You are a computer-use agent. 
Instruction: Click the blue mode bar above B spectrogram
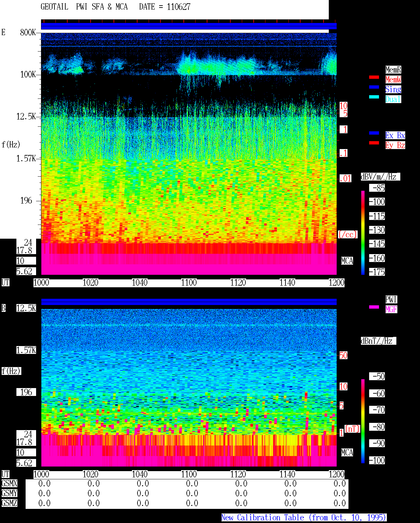point(189,302)
